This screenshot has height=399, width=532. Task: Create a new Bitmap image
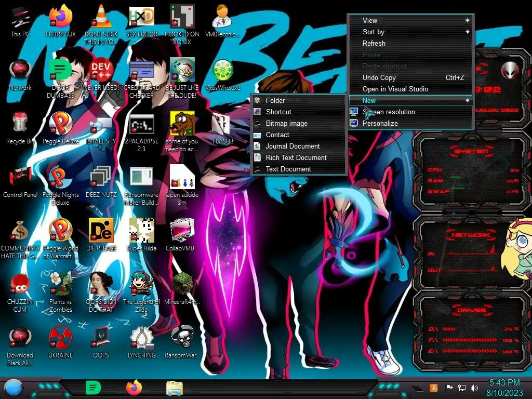(299, 124)
